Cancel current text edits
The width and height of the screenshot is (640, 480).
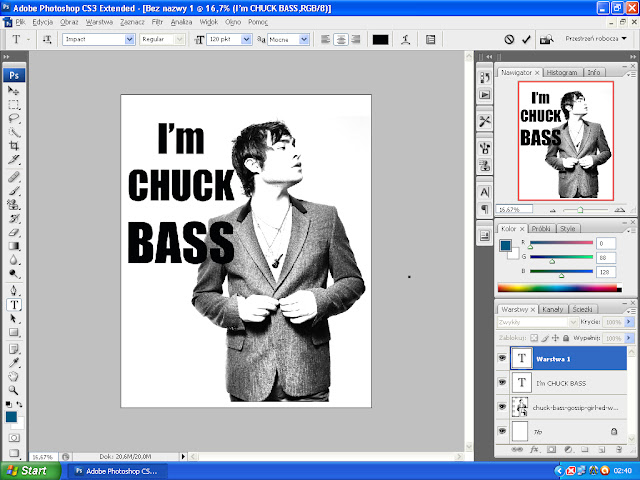[x=509, y=39]
